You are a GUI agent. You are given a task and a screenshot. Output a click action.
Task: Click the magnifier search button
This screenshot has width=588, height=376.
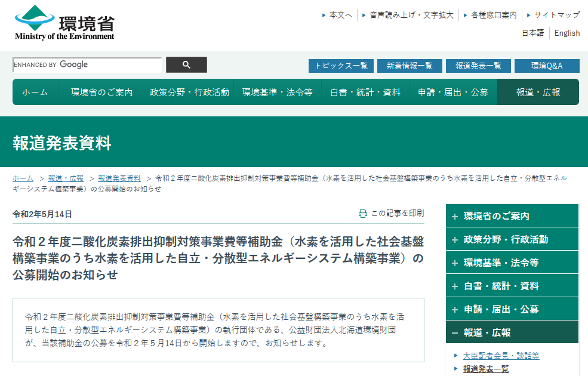point(186,65)
